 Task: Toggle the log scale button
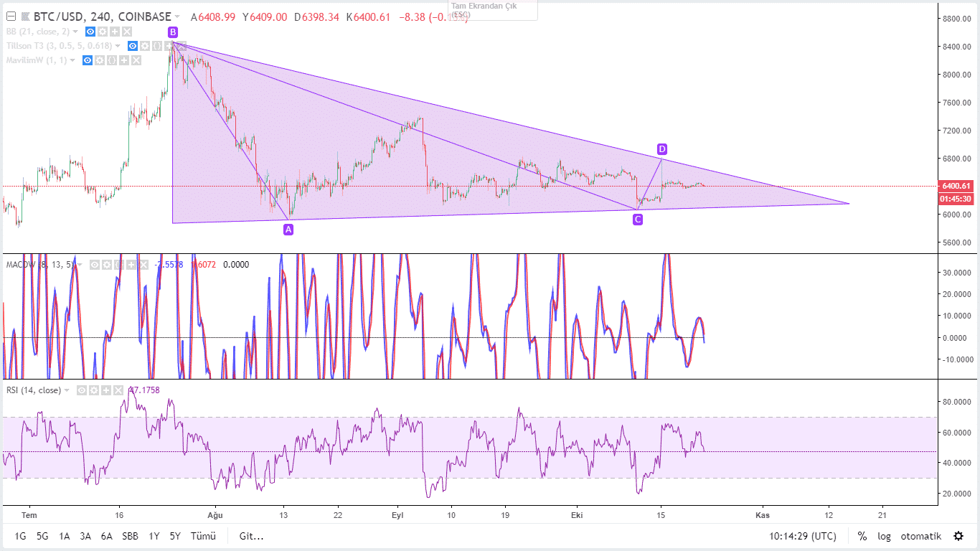click(x=884, y=536)
